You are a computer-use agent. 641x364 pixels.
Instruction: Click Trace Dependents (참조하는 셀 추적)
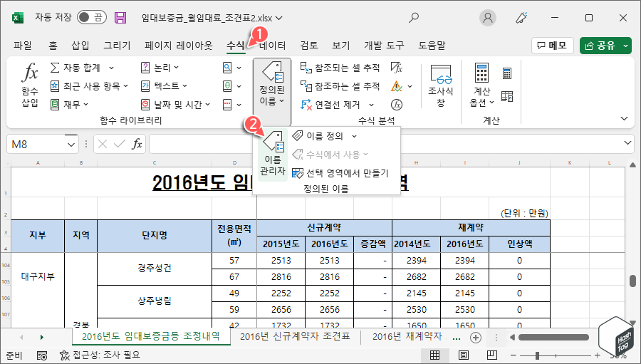pyautogui.click(x=340, y=86)
